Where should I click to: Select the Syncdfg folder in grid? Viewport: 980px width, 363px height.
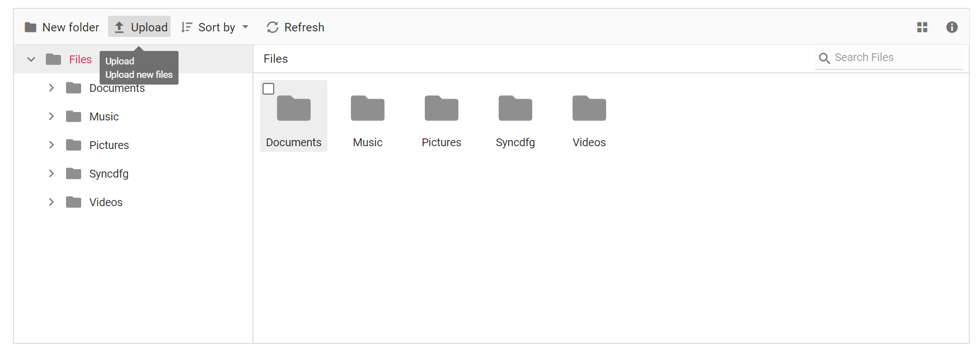click(x=515, y=116)
